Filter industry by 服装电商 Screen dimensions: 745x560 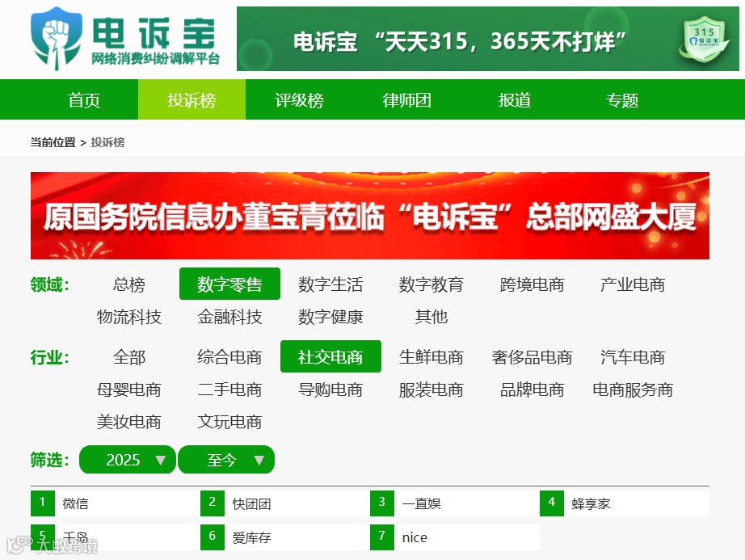tap(431, 389)
